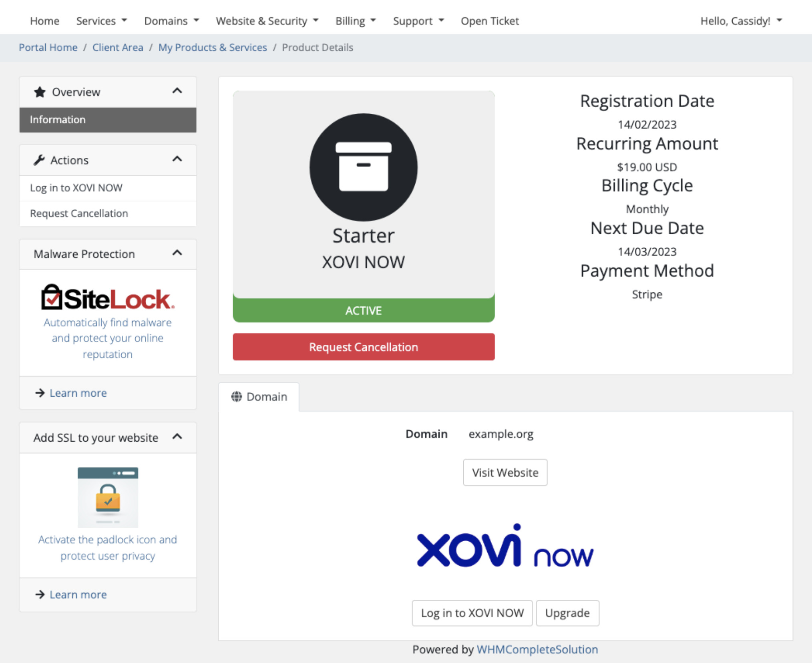This screenshot has width=812, height=663.
Task: Click the red Request Cancellation button
Action: [x=364, y=347]
